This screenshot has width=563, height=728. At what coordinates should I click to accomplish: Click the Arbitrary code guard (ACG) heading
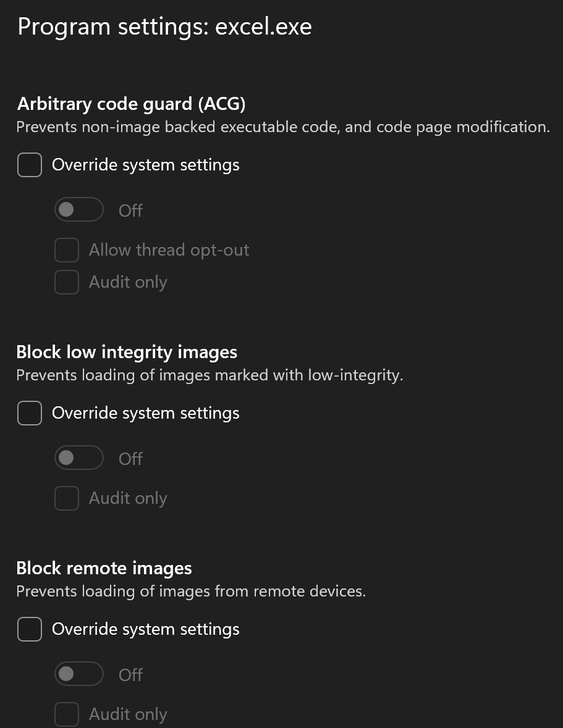point(131,104)
